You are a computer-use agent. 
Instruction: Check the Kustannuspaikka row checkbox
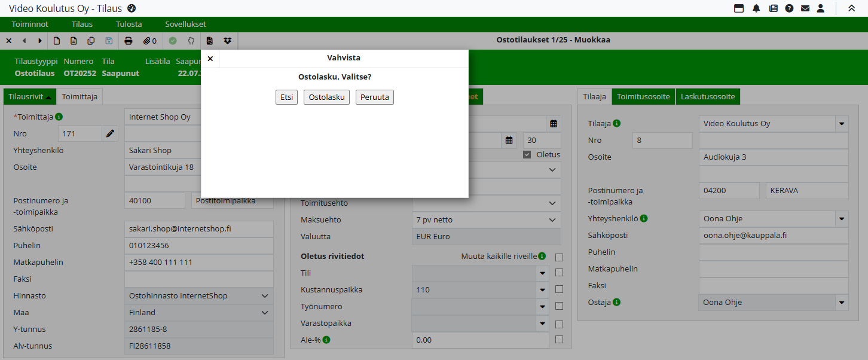[559, 289]
